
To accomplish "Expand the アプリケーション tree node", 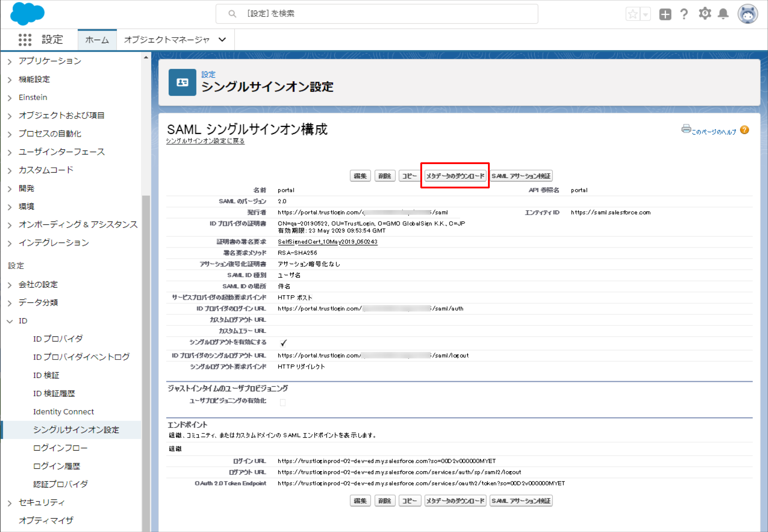I will point(10,61).
